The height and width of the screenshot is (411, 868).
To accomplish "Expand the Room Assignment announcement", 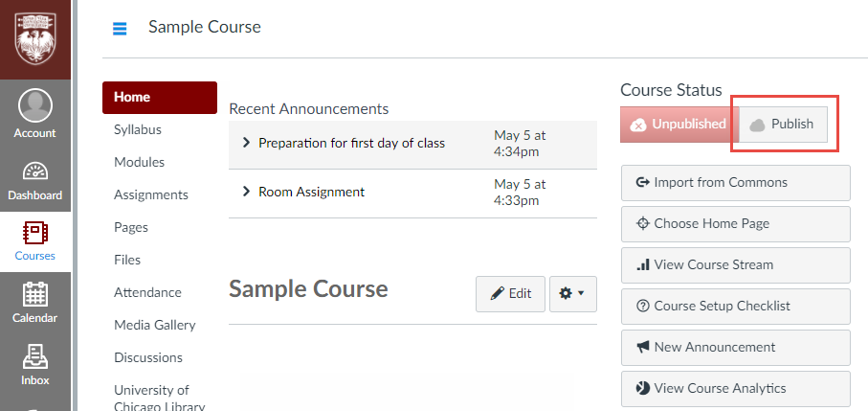I will point(247,192).
